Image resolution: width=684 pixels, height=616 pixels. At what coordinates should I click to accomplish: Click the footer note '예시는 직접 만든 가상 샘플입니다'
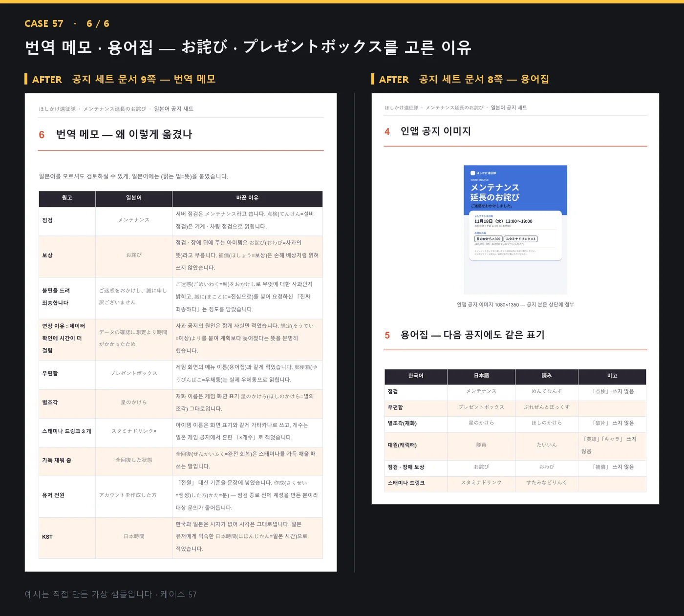point(88,595)
